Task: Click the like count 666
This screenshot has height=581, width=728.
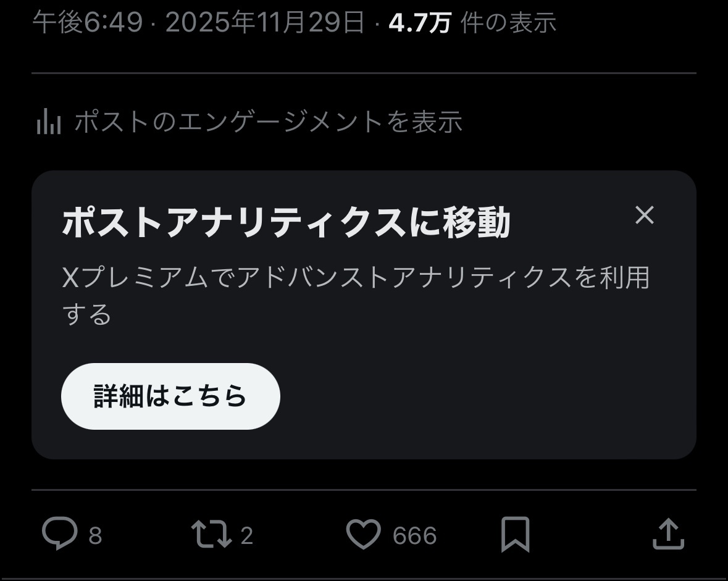Action: pyautogui.click(x=414, y=535)
